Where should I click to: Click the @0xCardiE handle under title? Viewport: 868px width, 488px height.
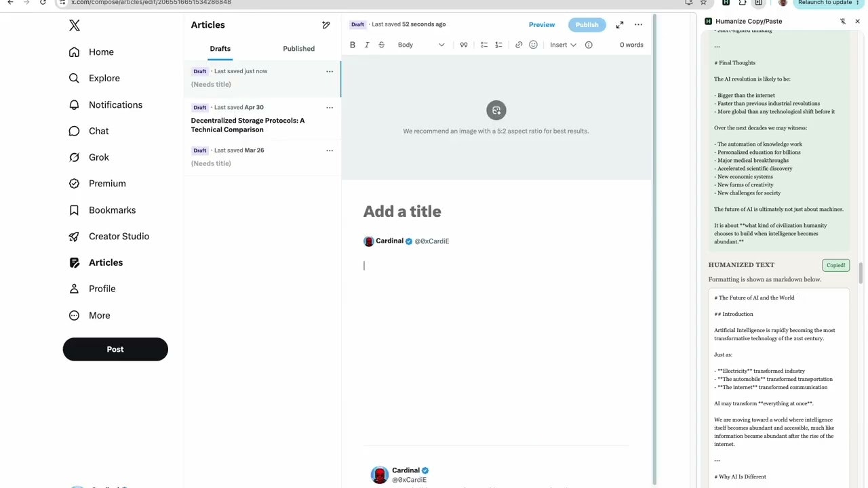(432, 241)
